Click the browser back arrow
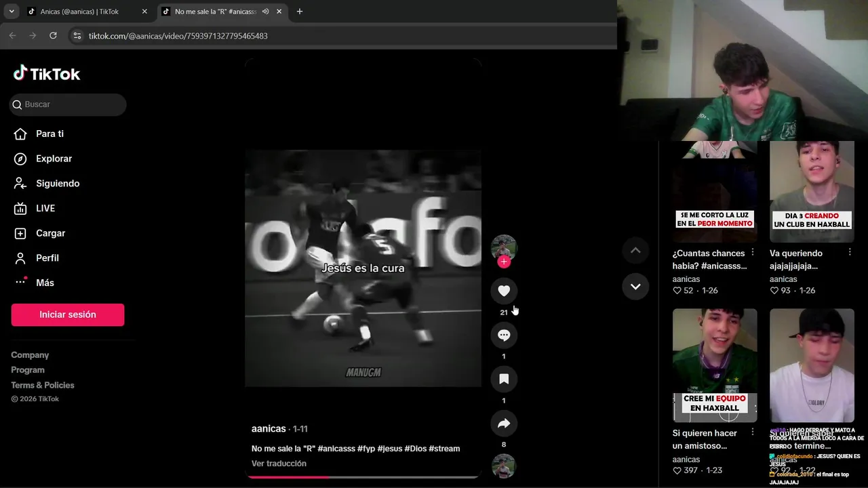The image size is (868, 488). click(x=12, y=35)
